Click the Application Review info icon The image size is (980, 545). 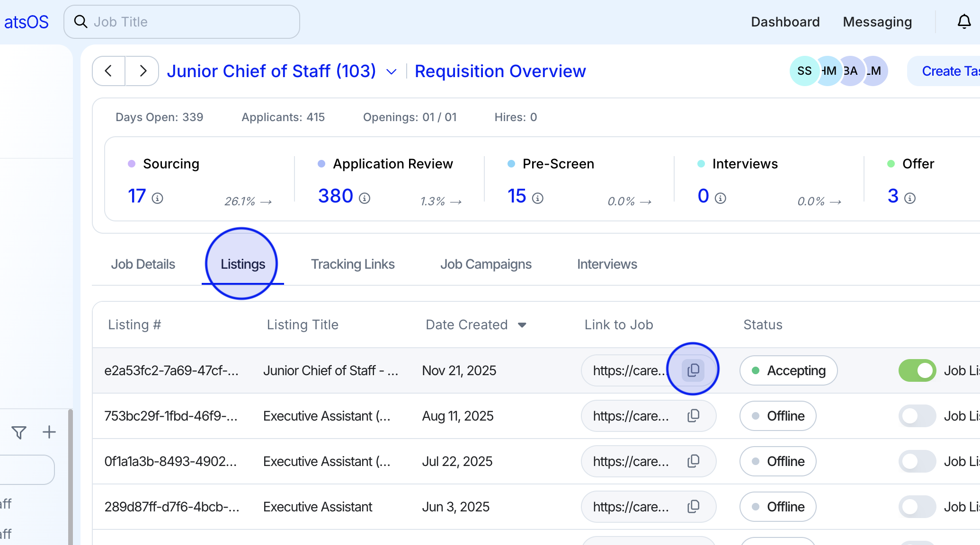click(365, 198)
